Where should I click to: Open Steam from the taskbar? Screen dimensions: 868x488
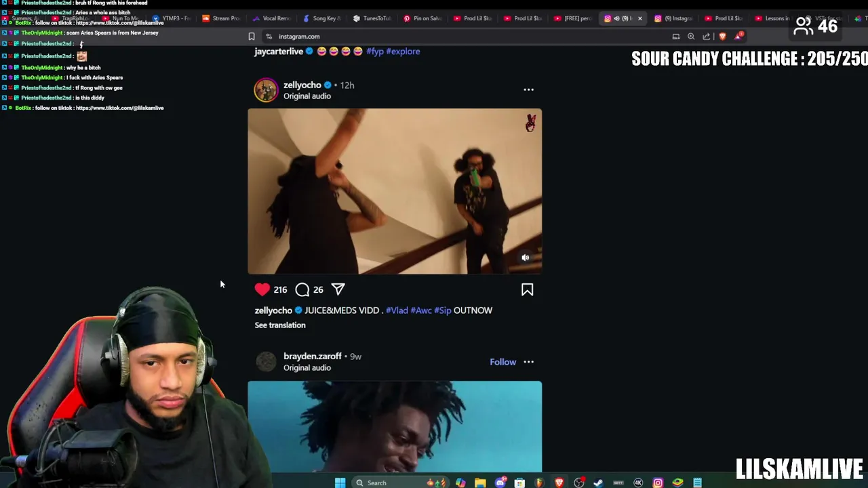[x=598, y=483]
